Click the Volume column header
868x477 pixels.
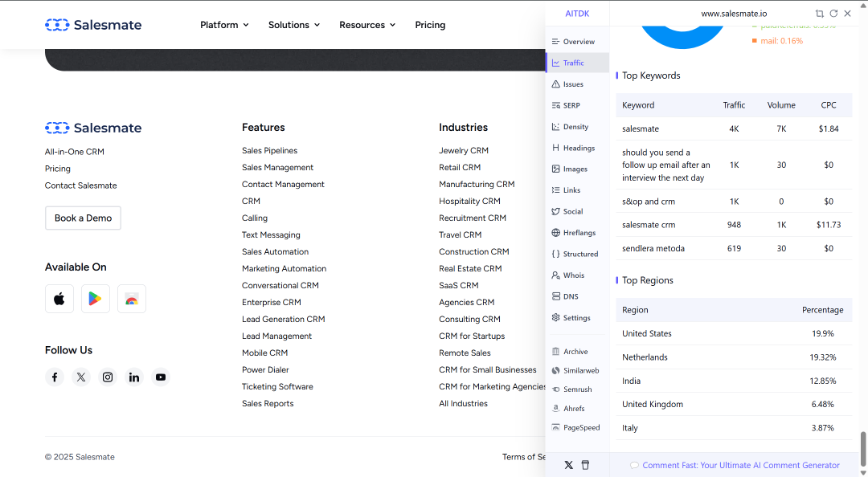(x=781, y=105)
